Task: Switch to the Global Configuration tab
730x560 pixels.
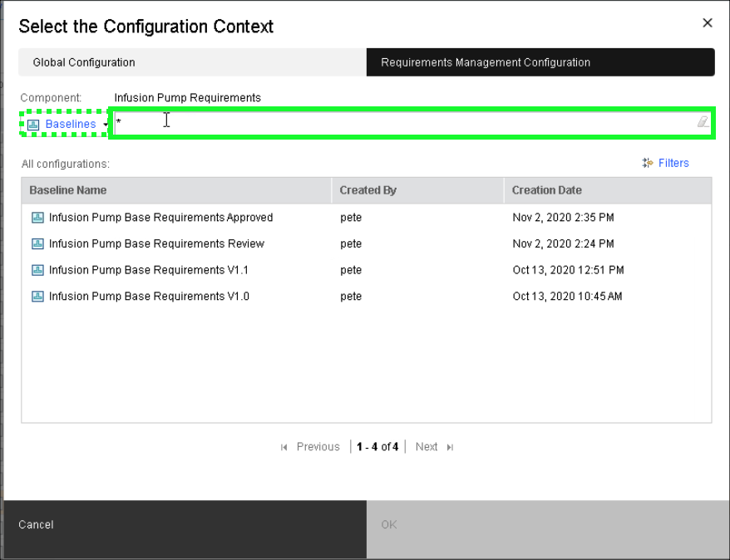Action: tap(84, 62)
